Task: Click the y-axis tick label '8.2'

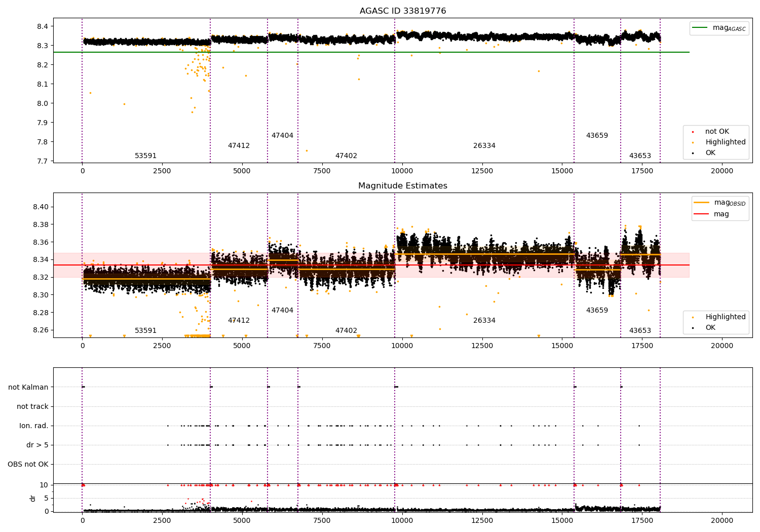Action: (x=43, y=65)
